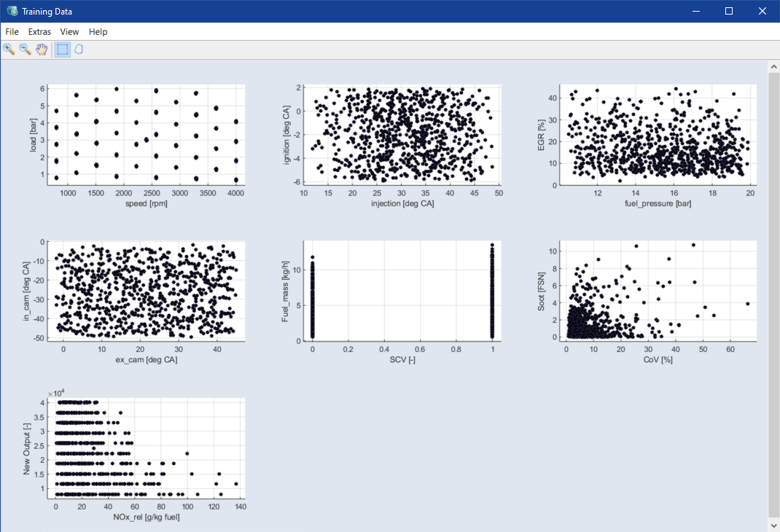Toggle the lasso selection tool

79,50
